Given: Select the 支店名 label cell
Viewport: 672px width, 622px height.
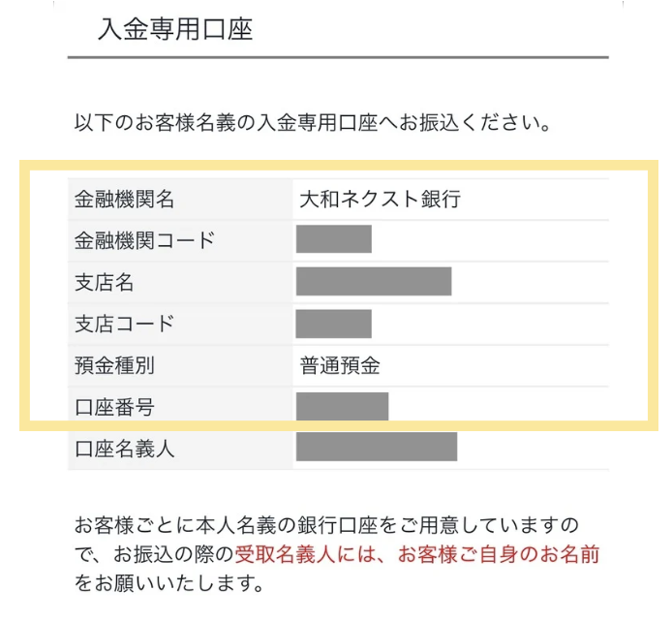Looking at the screenshot, I should (180, 283).
